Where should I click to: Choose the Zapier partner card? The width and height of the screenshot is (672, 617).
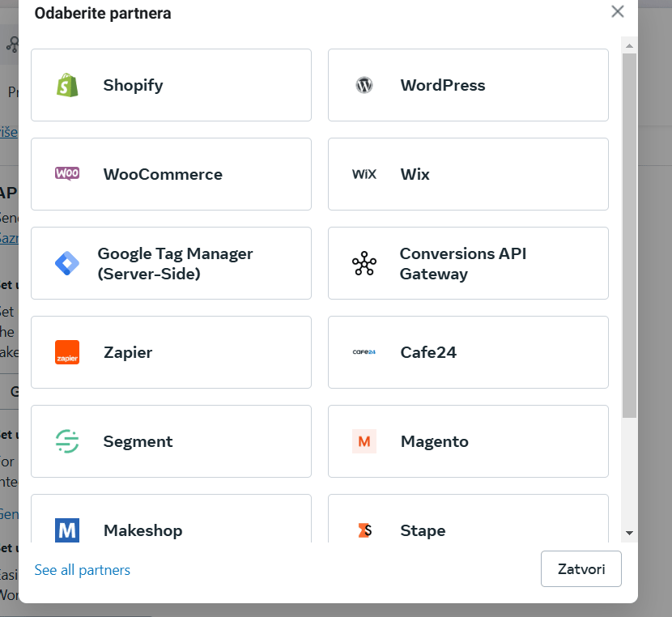(171, 352)
